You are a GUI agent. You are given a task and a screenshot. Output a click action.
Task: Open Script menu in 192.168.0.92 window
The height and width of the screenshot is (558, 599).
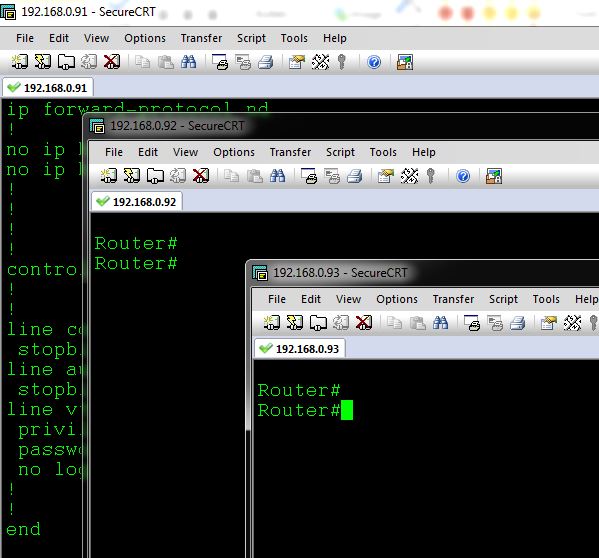point(340,152)
